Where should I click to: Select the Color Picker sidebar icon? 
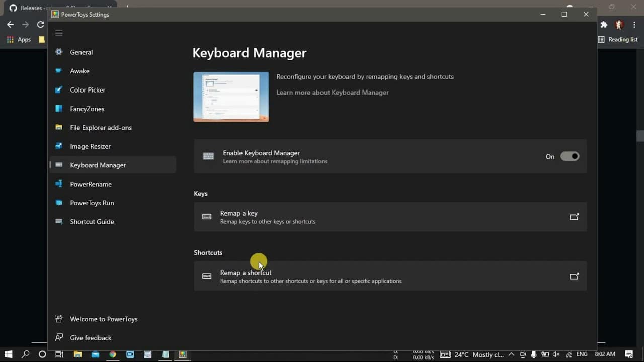(59, 90)
